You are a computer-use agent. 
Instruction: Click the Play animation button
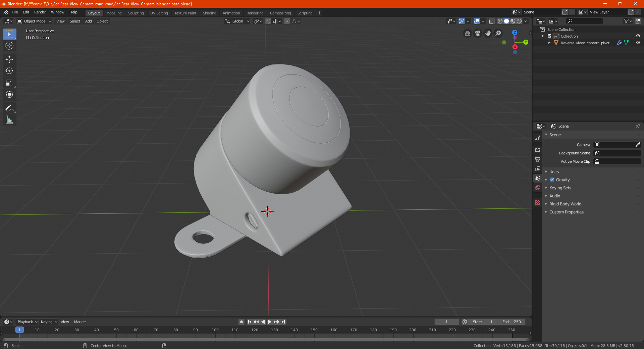pyautogui.click(x=270, y=322)
